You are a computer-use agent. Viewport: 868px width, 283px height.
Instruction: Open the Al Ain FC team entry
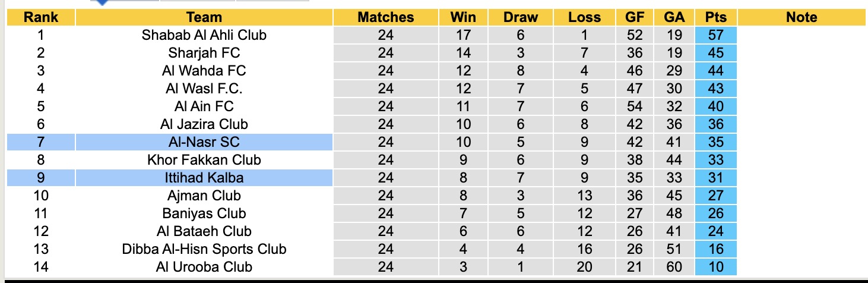tap(204, 106)
